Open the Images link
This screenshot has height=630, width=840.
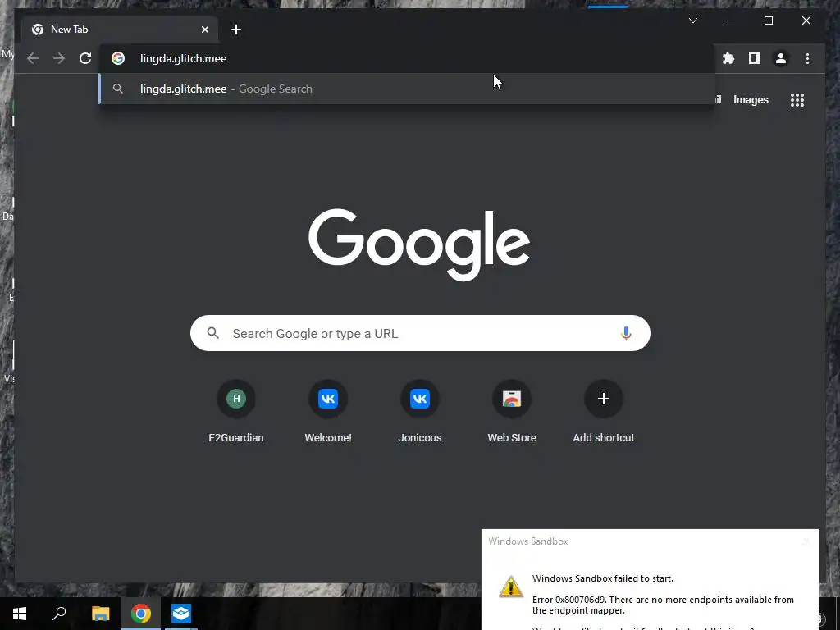coord(751,99)
